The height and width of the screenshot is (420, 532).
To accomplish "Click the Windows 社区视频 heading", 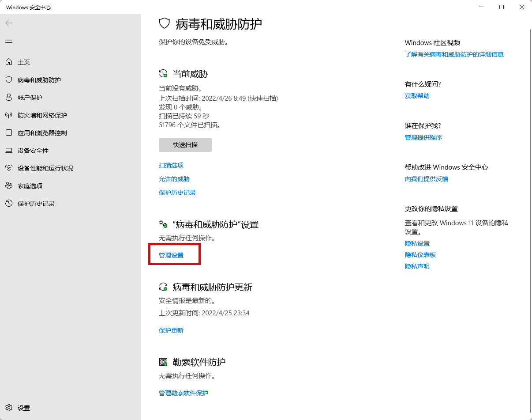I will coord(432,43).
